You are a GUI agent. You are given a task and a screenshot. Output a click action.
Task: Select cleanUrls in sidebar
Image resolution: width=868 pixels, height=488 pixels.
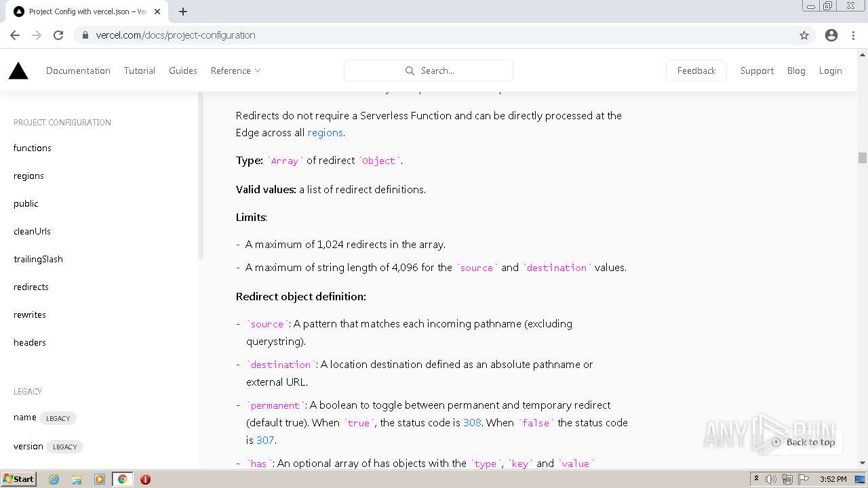[x=32, y=231]
